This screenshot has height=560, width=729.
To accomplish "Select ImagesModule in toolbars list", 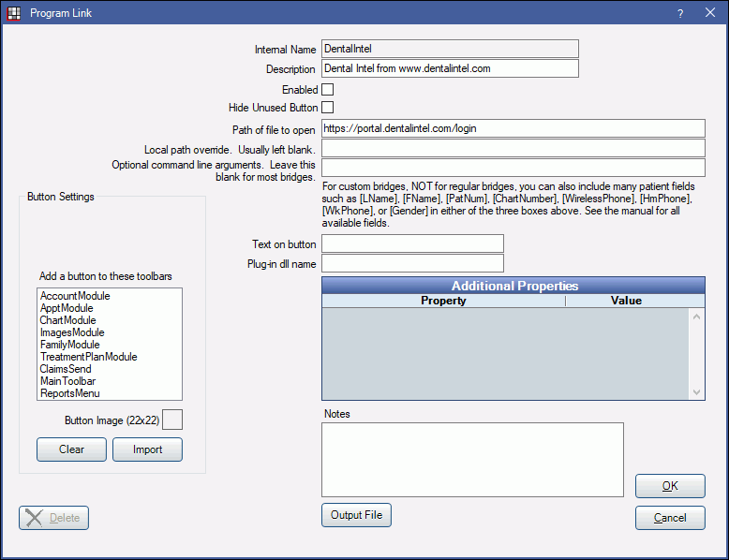I will (110, 332).
